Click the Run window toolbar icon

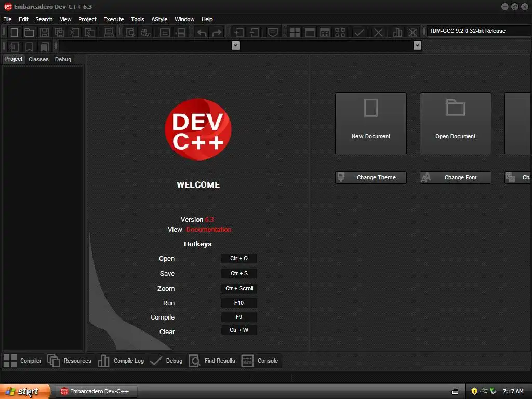pos(310,33)
